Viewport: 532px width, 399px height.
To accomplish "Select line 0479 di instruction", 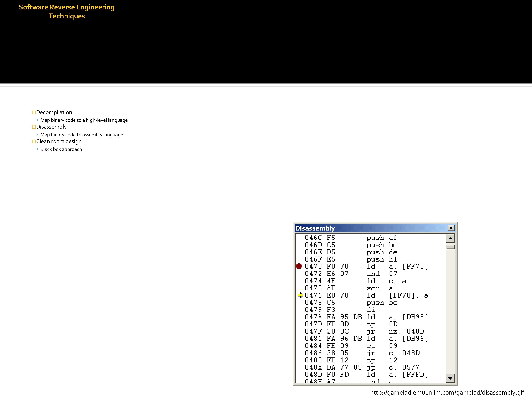I will point(340,310).
